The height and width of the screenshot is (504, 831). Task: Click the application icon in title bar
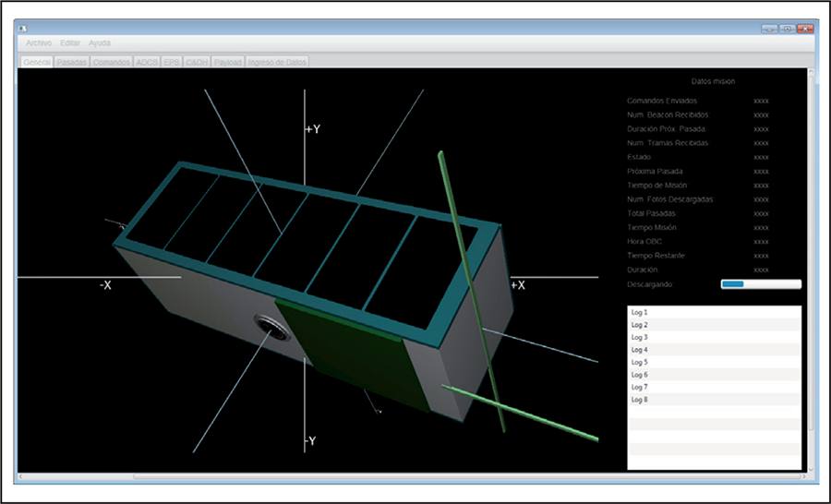(x=23, y=29)
